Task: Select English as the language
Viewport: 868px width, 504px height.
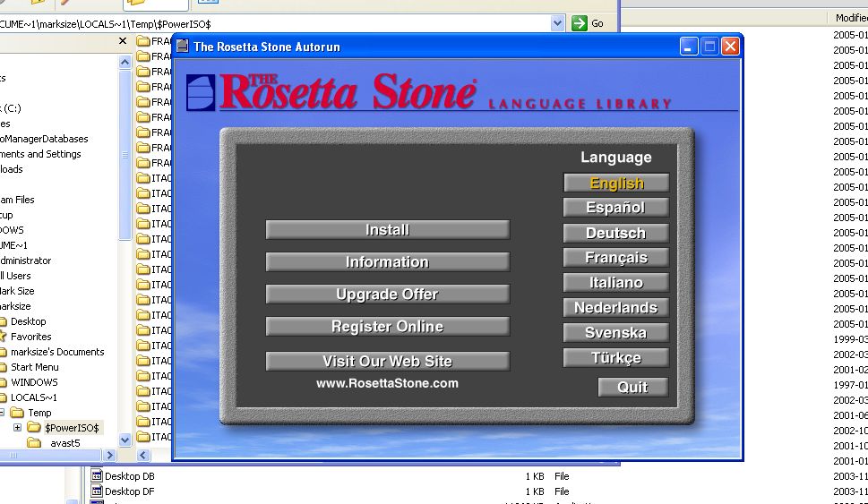Action: point(616,183)
